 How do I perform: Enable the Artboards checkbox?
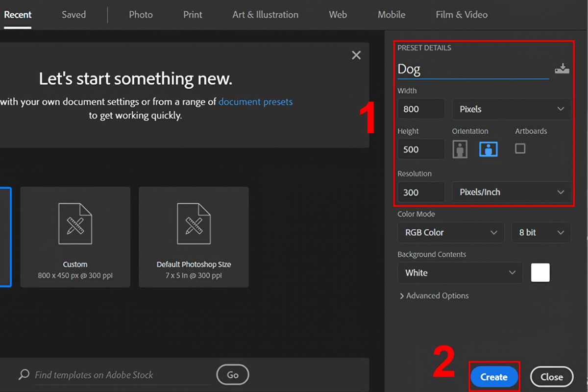(520, 148)
